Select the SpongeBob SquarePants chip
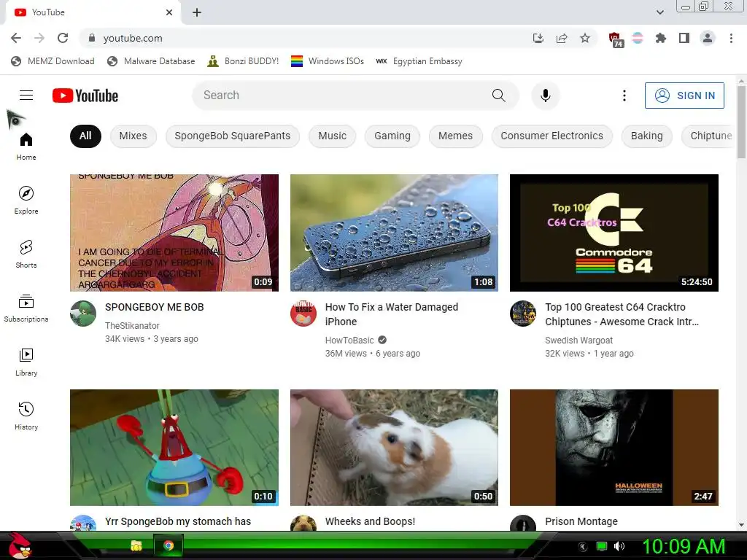747x560 pixels. [x=233, y=136]
